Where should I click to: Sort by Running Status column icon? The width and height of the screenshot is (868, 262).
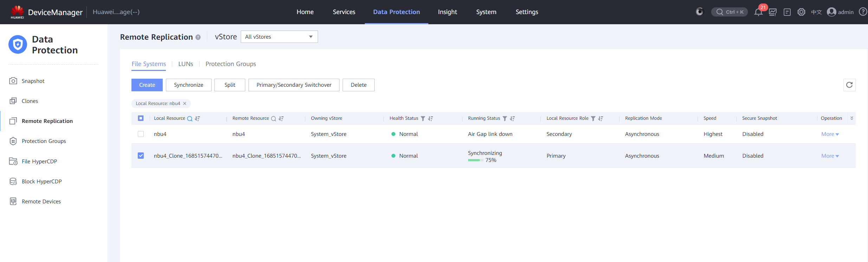pos(512,119)
